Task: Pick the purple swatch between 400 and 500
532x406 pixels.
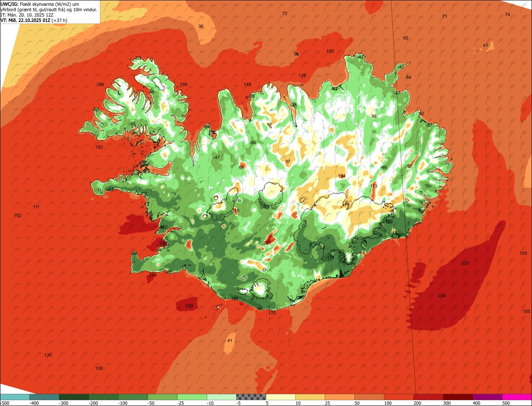Action: click(487, 397)
